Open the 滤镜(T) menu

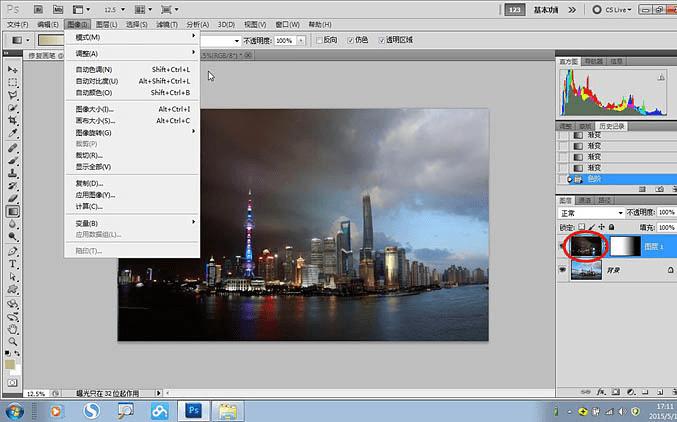(167, 25)
